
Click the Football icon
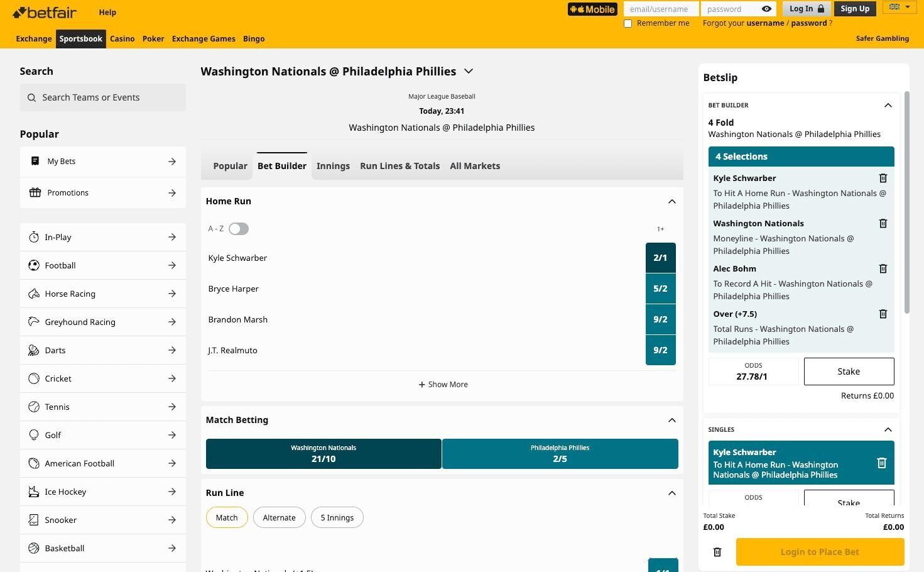coord(34,265)
